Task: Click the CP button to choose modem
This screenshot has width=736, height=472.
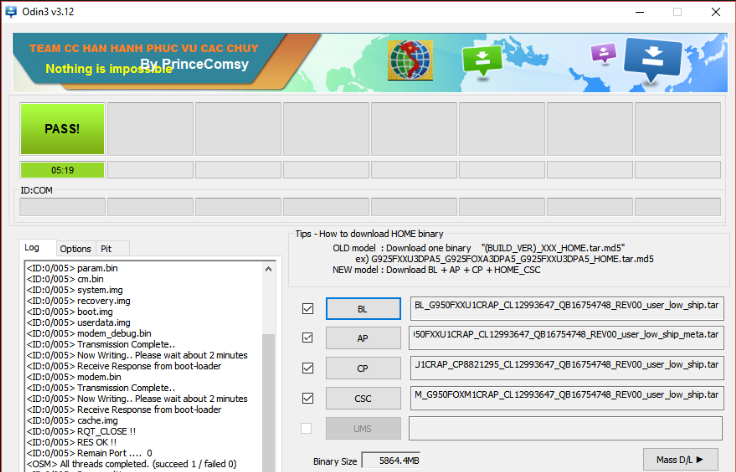Action: click(363, 368)
